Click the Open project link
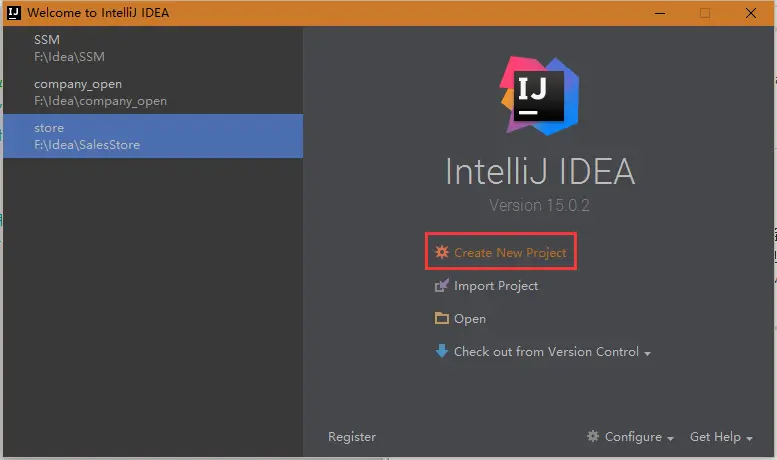This screenshot has height=460, width=777. (x=460, y=319)
